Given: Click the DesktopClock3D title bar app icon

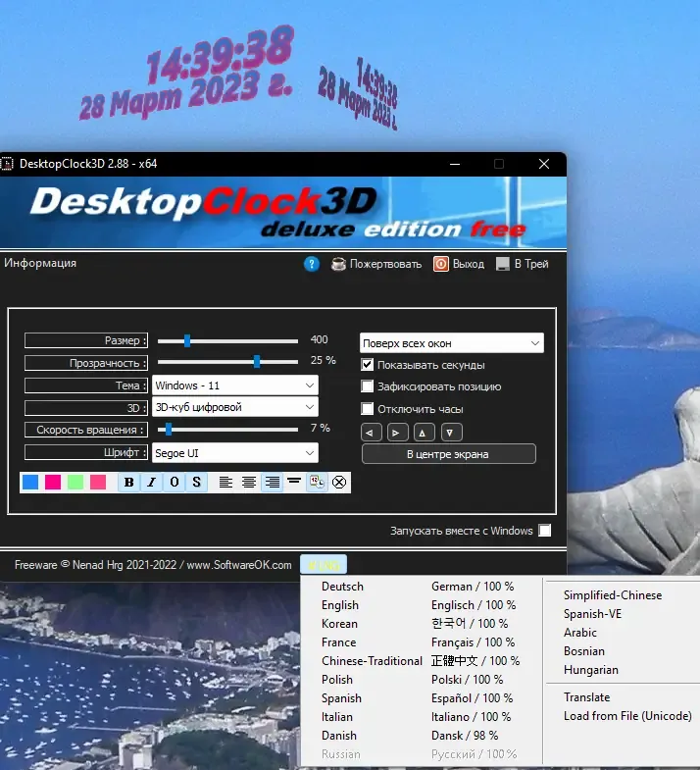Looking at the screenshot, I should coord(7,164).
